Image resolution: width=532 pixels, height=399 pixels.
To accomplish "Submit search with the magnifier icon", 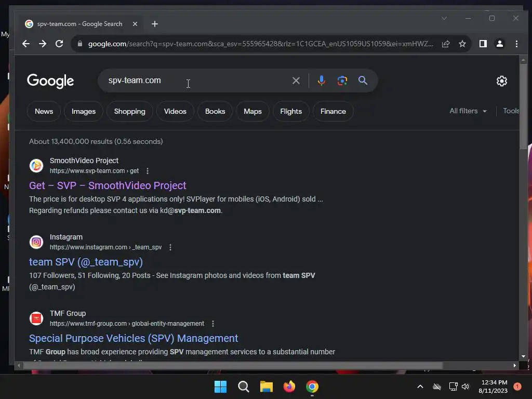I will tap(363, 81).
